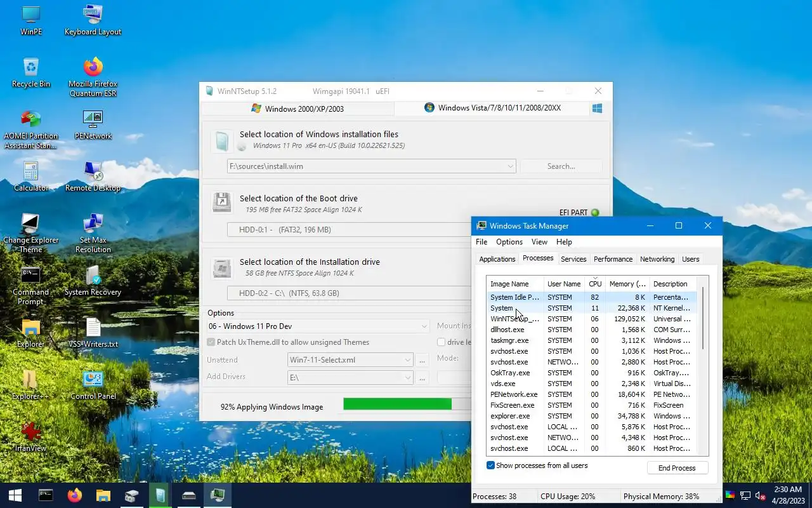Click the Search... button in WinNTSetup

click(x=561, y=166)
